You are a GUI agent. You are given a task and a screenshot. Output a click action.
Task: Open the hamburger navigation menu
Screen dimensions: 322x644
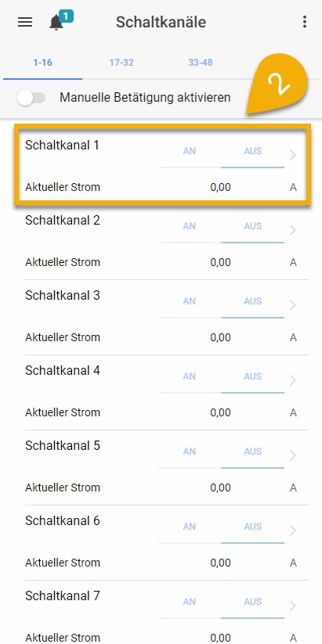[25, 22]
